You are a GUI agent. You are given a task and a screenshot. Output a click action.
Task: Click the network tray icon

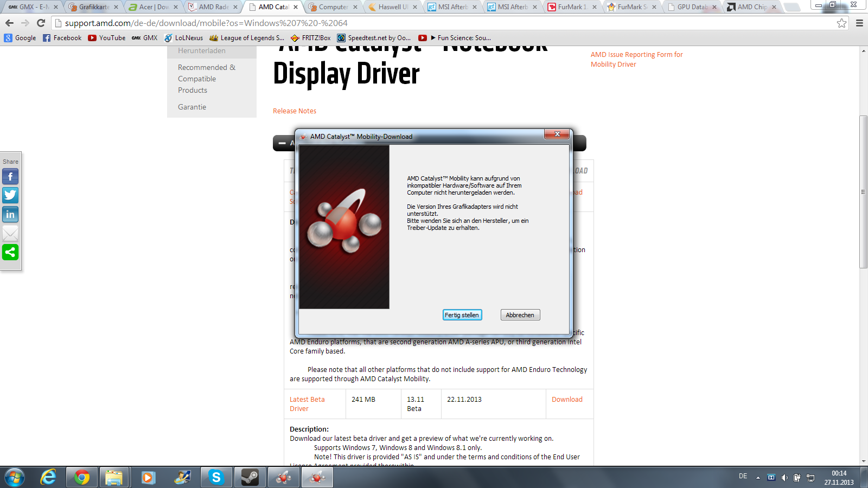pyautogui.click(x=810, y=478)
